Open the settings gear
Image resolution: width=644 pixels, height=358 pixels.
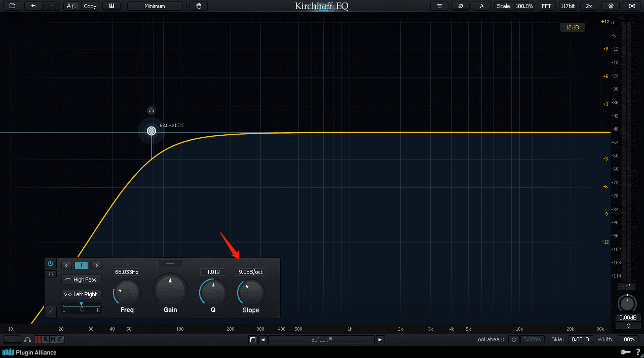611,6
